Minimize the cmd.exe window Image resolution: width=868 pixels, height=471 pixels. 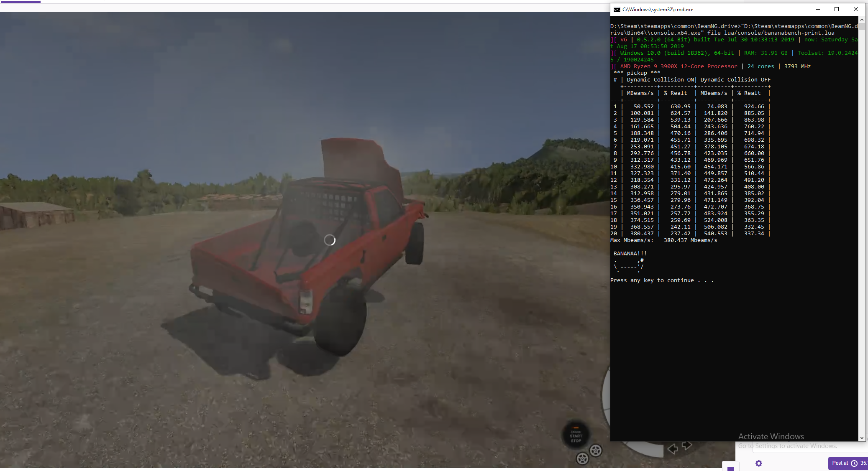coord(817,9)
